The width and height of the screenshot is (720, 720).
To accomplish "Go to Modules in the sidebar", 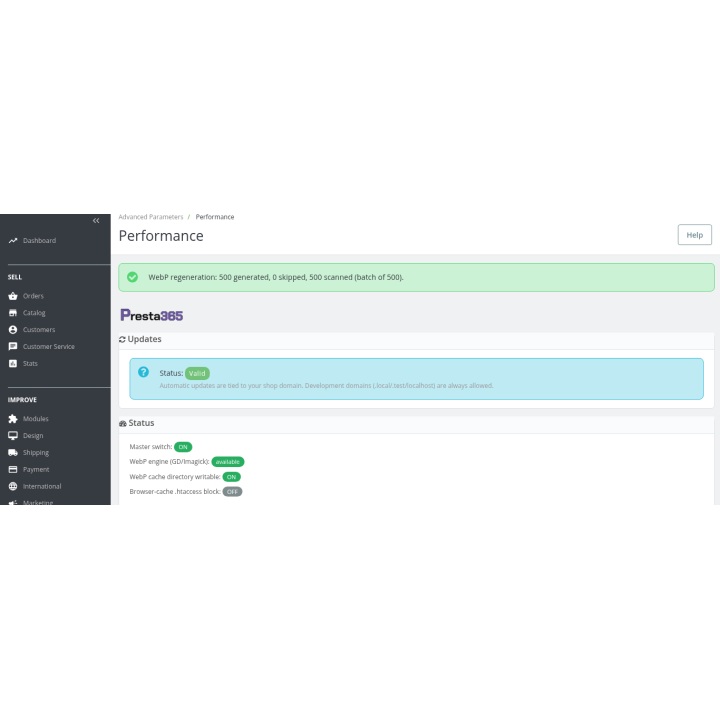I will coord(36,419).
